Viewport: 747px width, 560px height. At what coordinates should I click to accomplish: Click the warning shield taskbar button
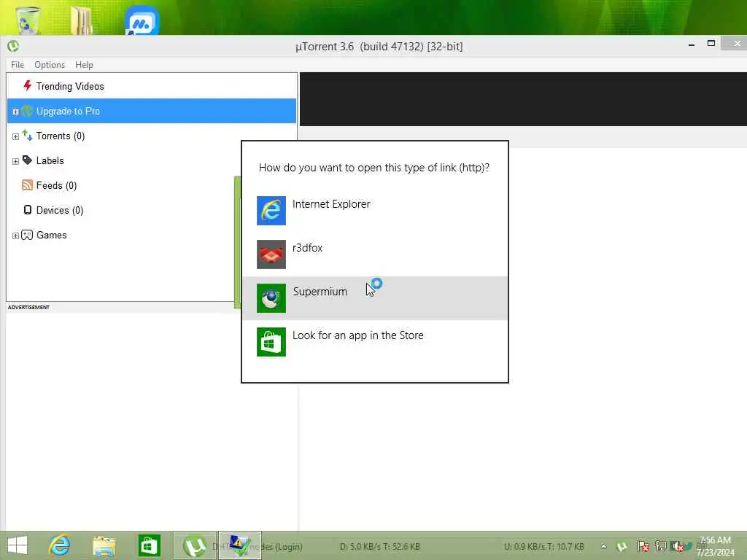(239, 545)
